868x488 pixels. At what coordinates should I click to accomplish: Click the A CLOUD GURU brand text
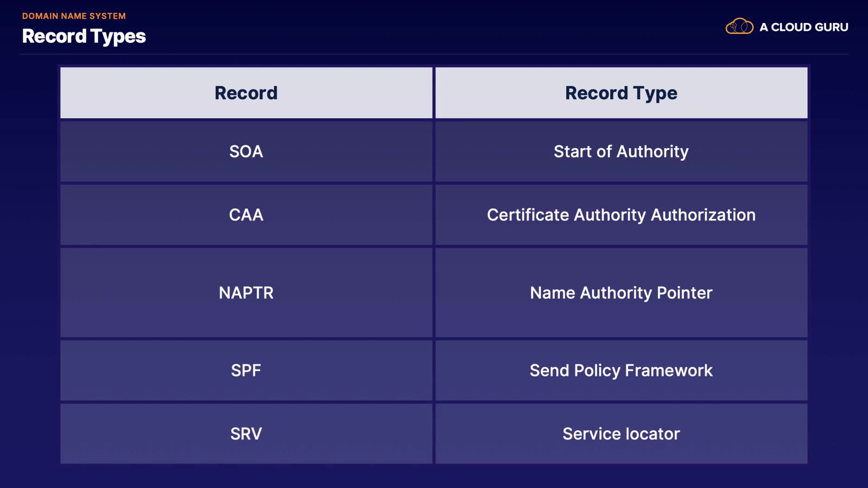click(803, 27)
